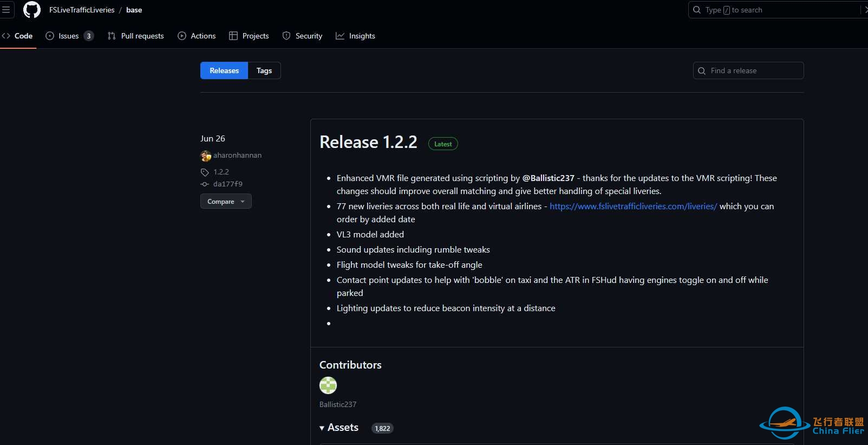Select the Releases button

coord(224,70)
